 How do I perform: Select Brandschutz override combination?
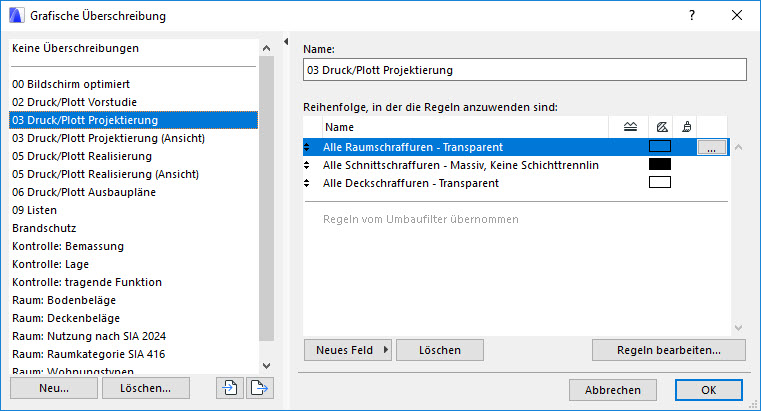click(x=44, y=228)
